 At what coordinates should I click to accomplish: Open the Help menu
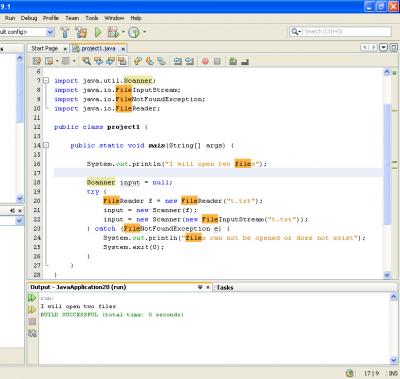pyautogui.click(x=136, y=18)
